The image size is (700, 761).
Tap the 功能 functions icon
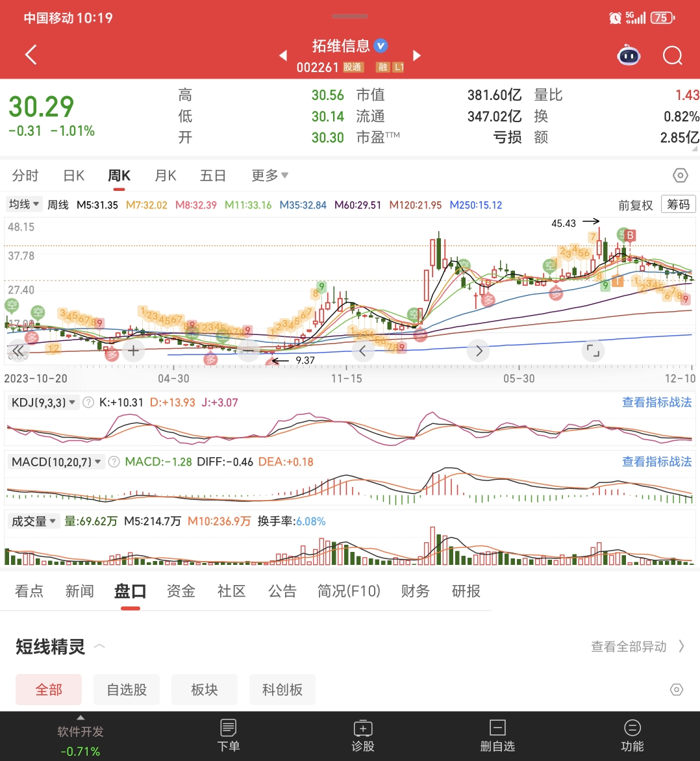pyautogui.click(x=632, y=727)
